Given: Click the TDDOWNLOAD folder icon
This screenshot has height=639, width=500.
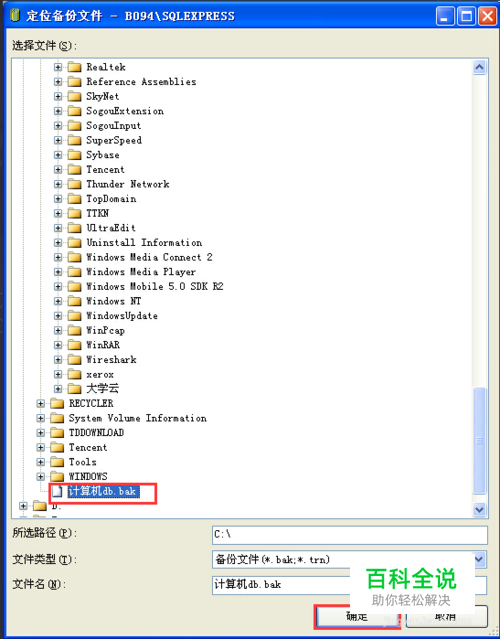Looking at the screenshot, I should point(57,433).
